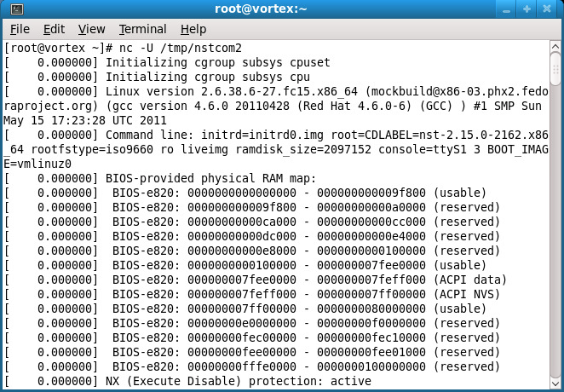
Task: Click the address '00000000000cc000 (reserved)'
Action: pos(408,222)
